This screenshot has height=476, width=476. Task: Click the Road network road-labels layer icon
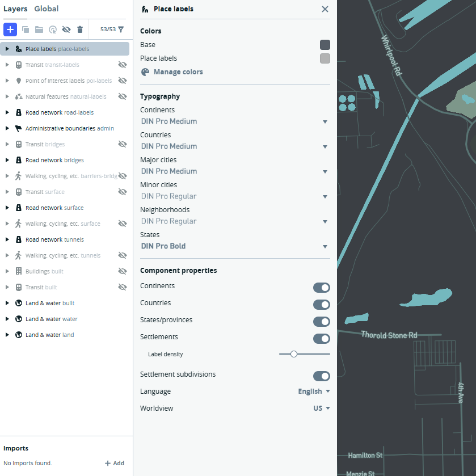tap(20, 112)
